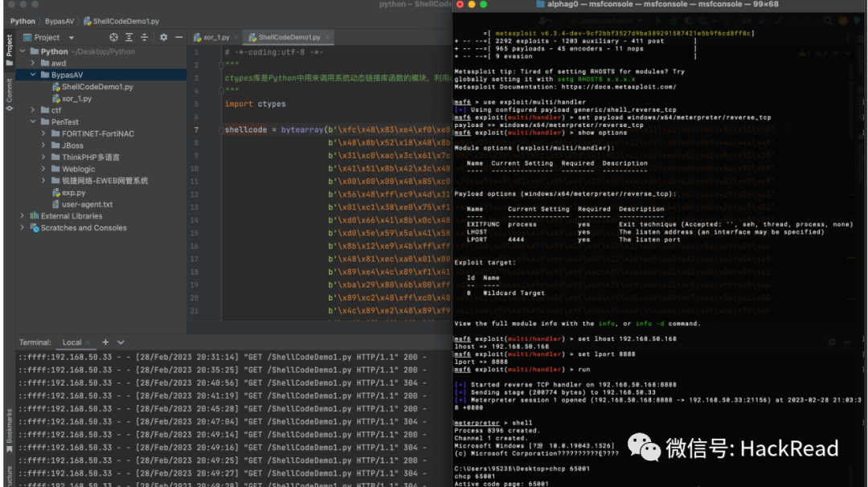
Task: Hide the Project panel with minus icon
Action: point(178,38)
